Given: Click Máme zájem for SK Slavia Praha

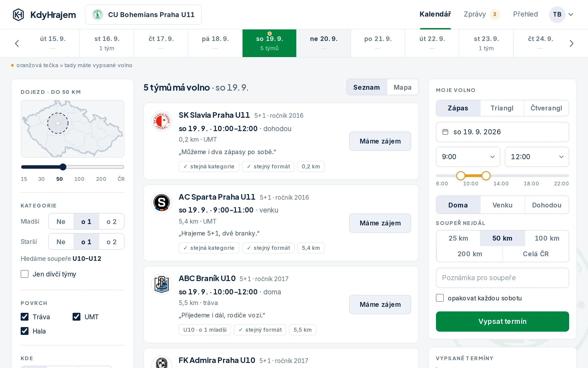Looking at the screenshot, I should tap(380, 141).
